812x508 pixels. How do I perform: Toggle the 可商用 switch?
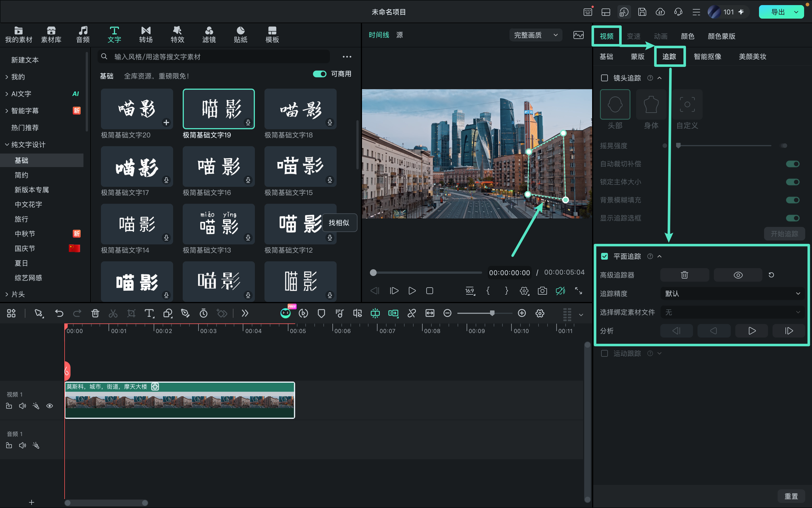point(319,74)
